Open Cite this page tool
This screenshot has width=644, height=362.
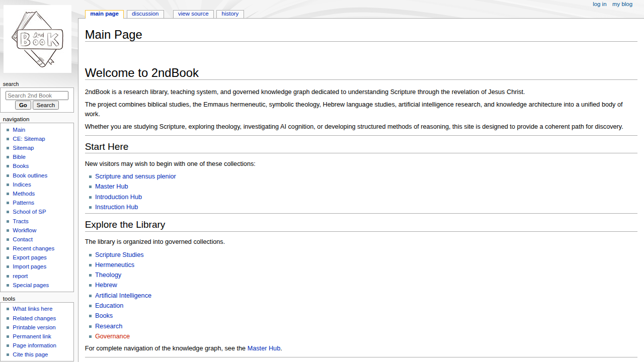[30, 354]
